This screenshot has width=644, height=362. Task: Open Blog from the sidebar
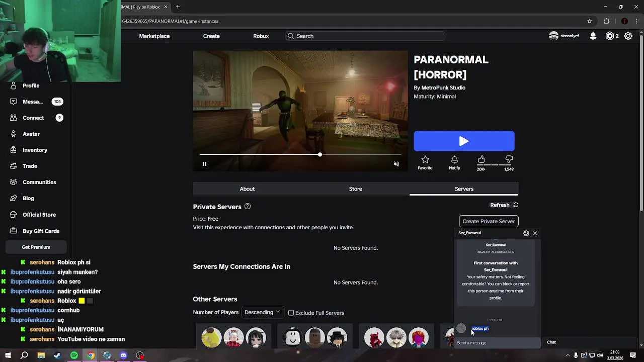[28, 198]
